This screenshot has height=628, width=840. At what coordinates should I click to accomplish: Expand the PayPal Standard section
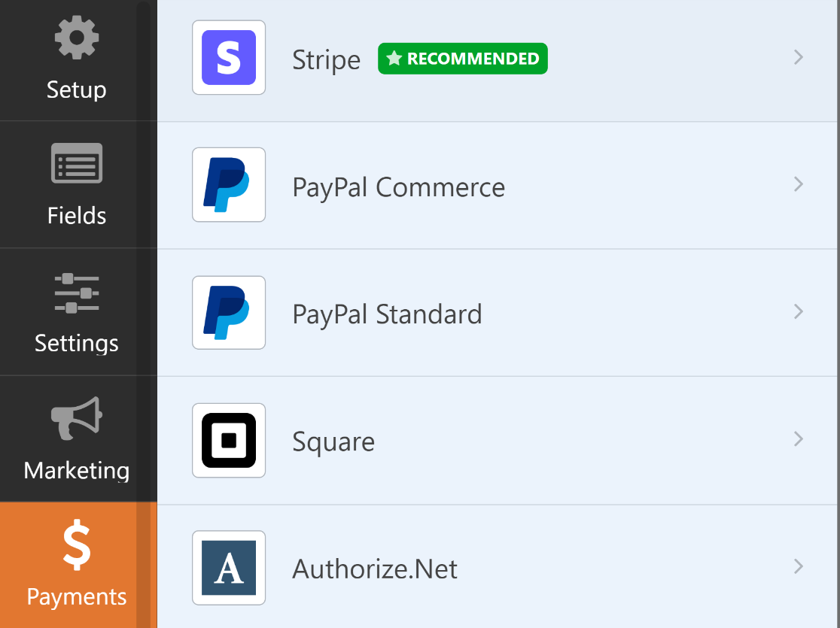click(x=797, y=312)
